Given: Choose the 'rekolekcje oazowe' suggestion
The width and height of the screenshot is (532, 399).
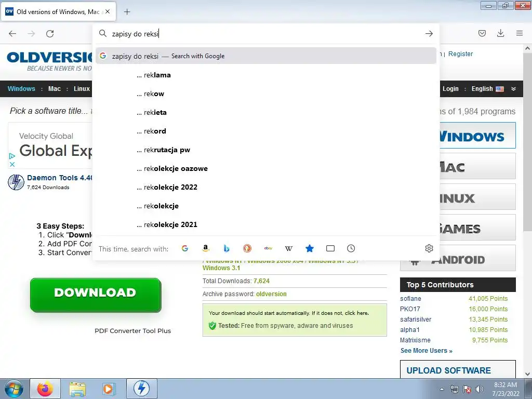Looking at the screenshot, I should coord(266,168).
